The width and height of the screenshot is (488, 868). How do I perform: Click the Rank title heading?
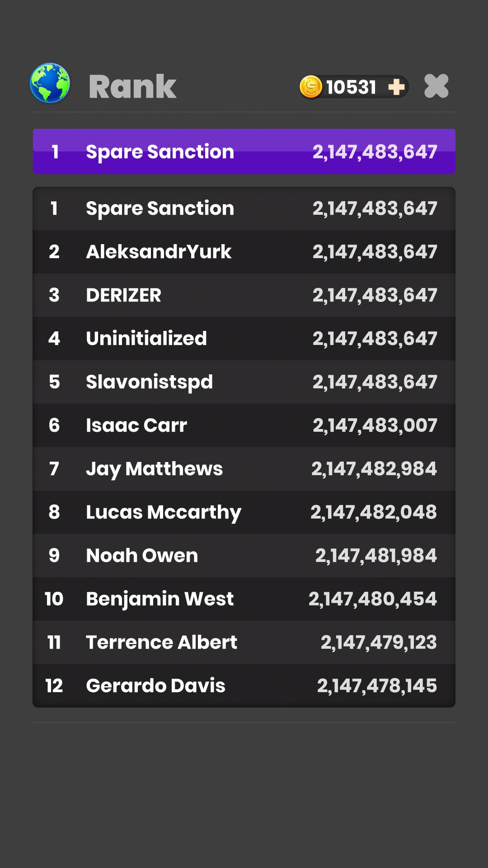132,86
